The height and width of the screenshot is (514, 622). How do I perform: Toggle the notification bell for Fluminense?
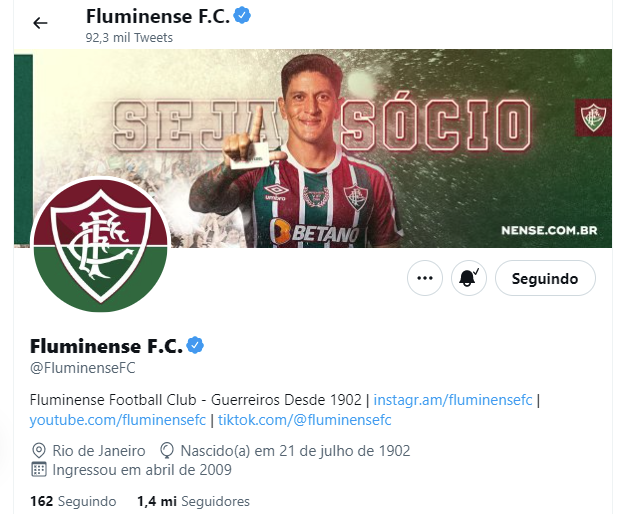pyautogui.click(x=468, y=278)
